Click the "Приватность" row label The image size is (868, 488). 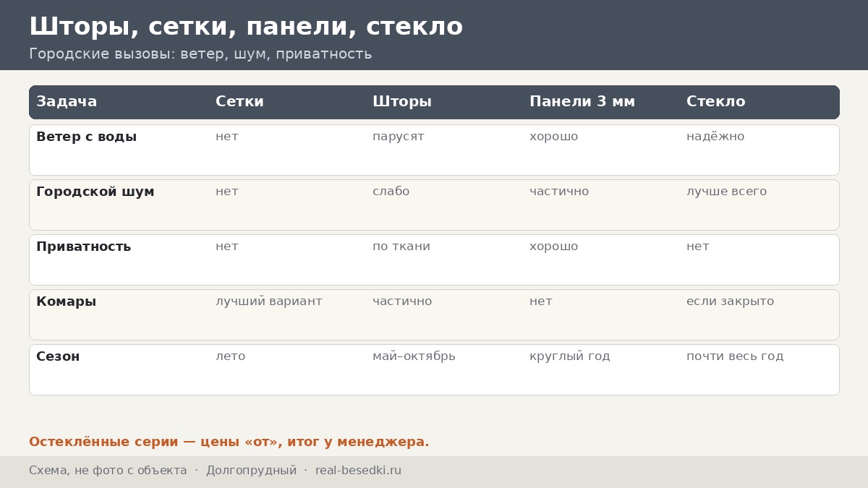pos(83,247)
